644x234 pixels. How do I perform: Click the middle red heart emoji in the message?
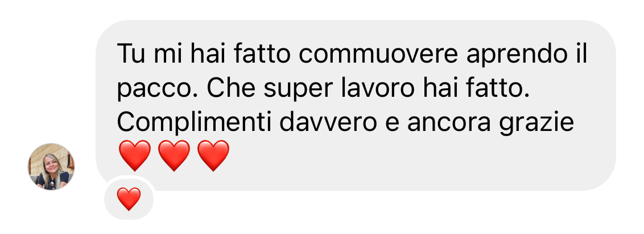(x=174, y=155)
